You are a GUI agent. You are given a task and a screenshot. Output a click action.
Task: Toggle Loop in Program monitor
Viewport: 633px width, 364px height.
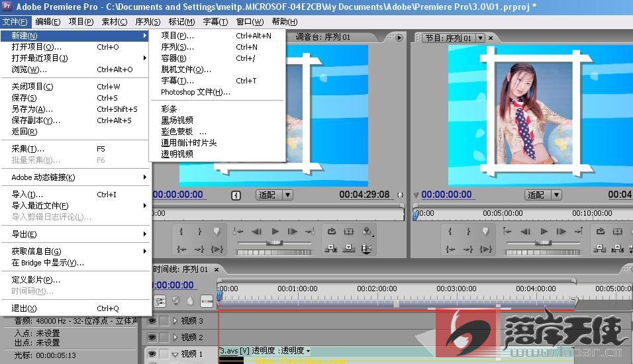(601, 231)
